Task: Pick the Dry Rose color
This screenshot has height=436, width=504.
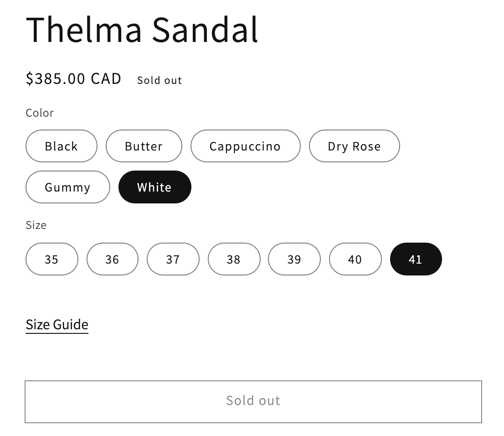Action: click(x=354, y=146)
